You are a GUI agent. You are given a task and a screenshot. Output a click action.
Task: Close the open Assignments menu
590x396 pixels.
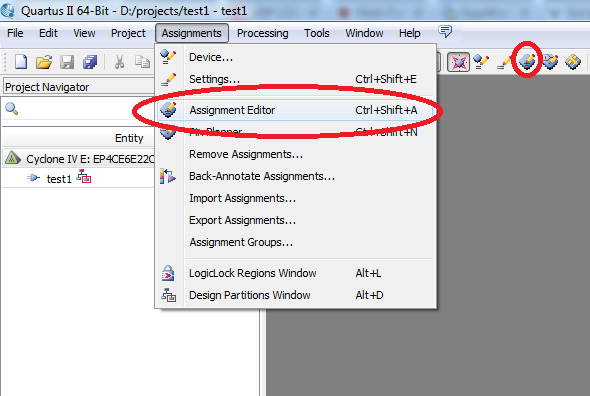[192, 33]
